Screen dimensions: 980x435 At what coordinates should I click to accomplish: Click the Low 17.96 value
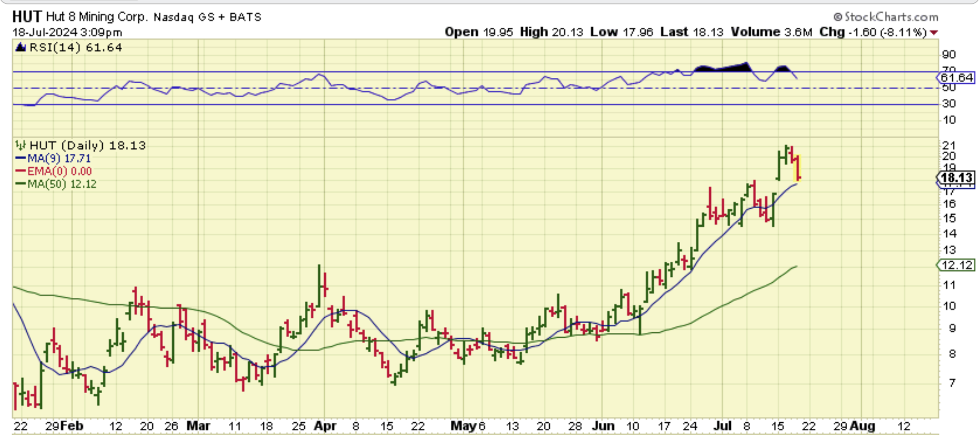[622, 32]
